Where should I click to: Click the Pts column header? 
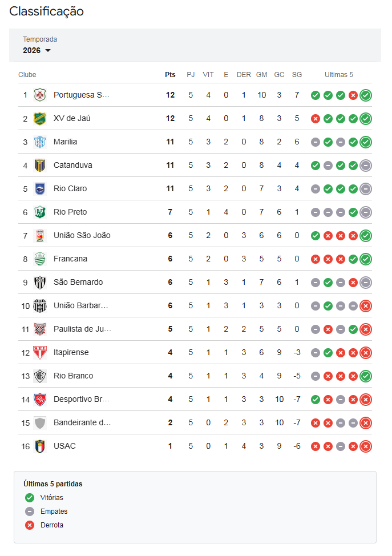[x=170, y=75]
